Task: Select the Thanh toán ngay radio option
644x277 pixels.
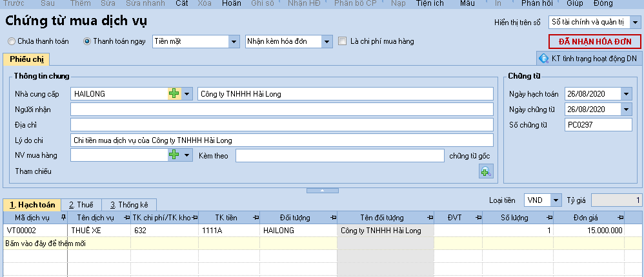Action: coord(87,42)
